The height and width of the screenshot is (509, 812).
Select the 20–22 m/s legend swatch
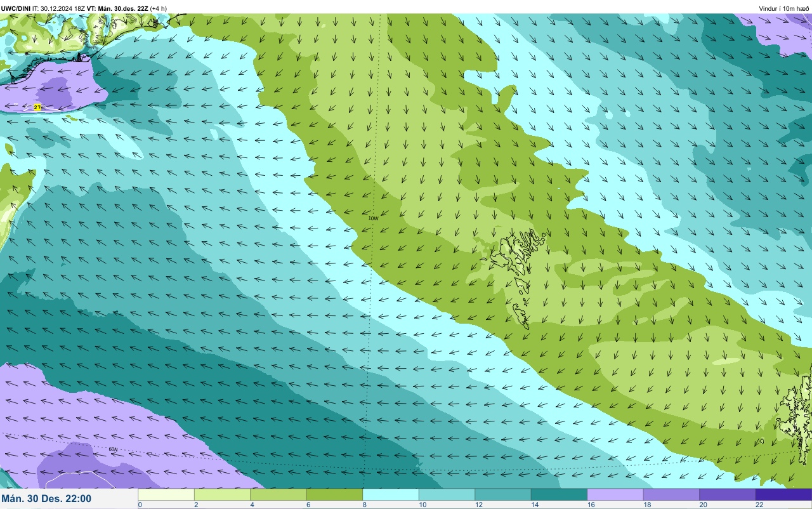[x=728, y=494]
